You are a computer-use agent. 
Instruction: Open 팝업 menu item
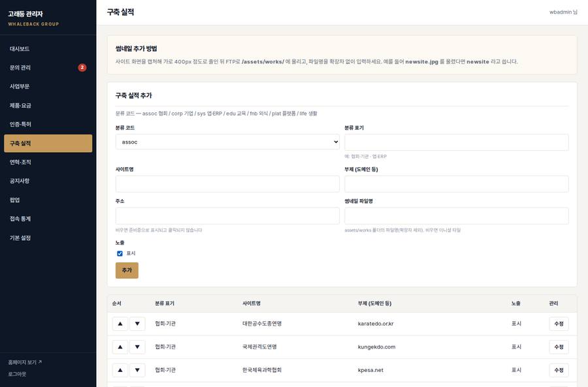point(48,200)
